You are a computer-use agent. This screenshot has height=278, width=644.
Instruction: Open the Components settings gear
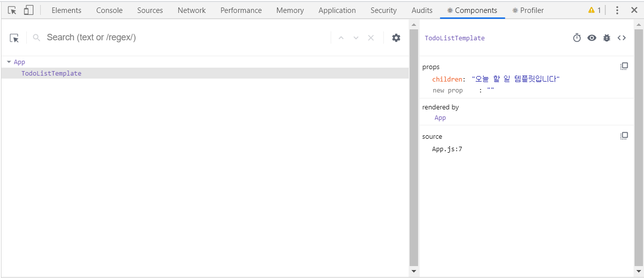396,38
